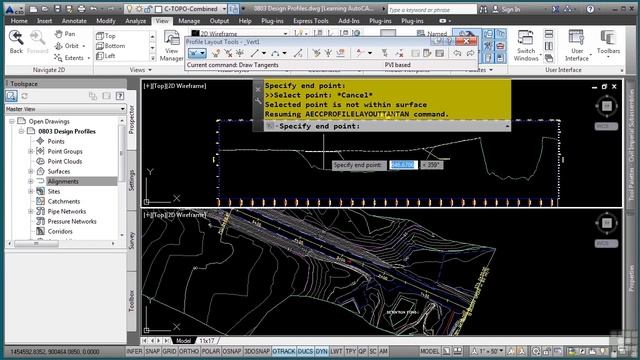The image size is (640, 360).
Task: Select Alignments in the Prospector tree
Action: coord(63,181)
